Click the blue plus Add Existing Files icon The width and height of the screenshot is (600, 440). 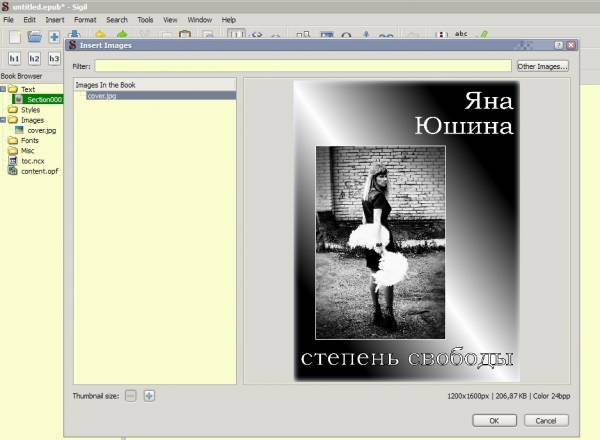point(54,37)
